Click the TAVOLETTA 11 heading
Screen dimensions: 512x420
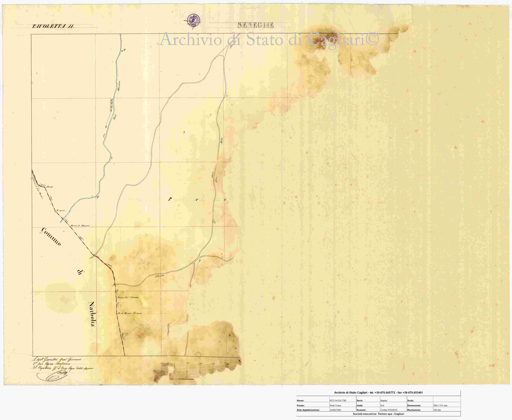tap(53, 26)
